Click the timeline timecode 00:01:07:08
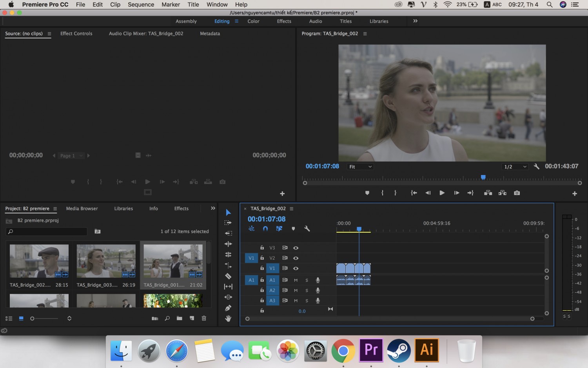588x368 pixels. tap(267, 219)
